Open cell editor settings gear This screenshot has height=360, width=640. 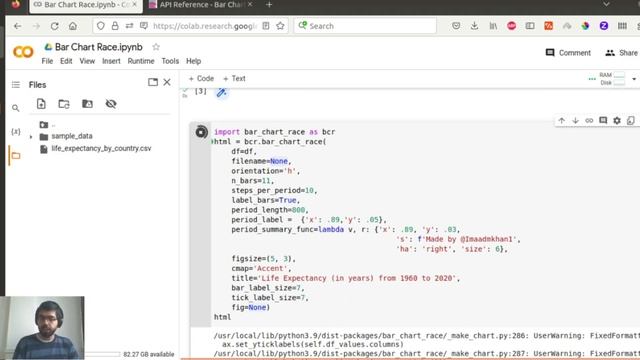pyautogui.click(x=617, y=120)
